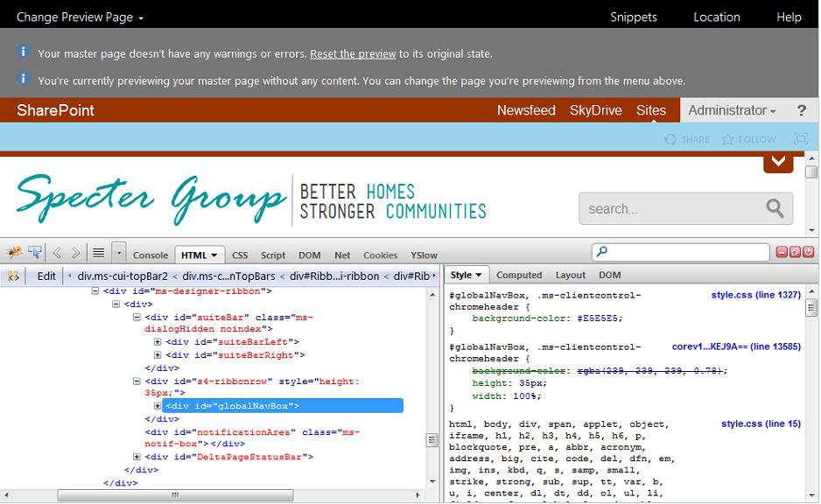
Task: Open the corev1 (line 13585) source link
Action: (736, 346)
